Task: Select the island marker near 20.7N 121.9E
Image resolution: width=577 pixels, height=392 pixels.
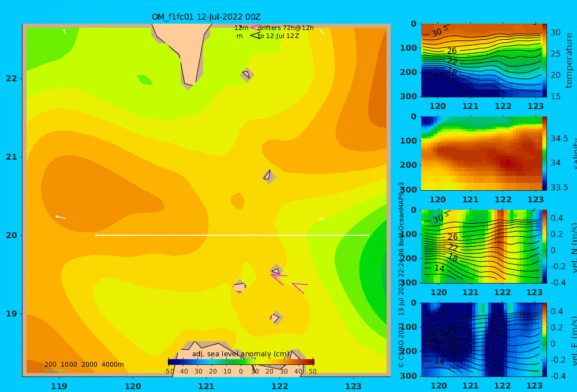Action: click(269, 176)
